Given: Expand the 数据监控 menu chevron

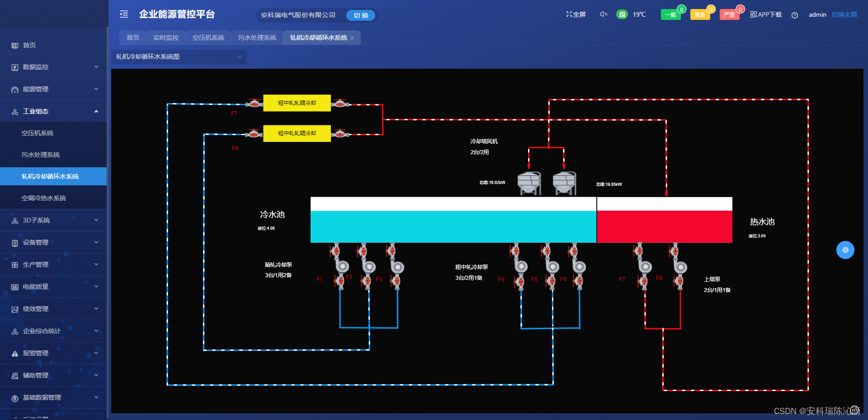Looking at the screenshot, I should pyautogui.click(x=96, y=67).
